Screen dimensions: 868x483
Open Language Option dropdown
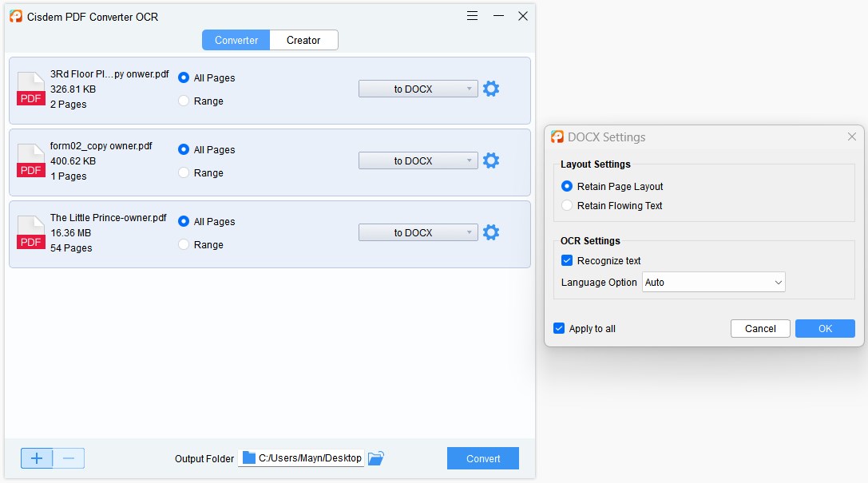pyautogui.click(x=713, y=282)
